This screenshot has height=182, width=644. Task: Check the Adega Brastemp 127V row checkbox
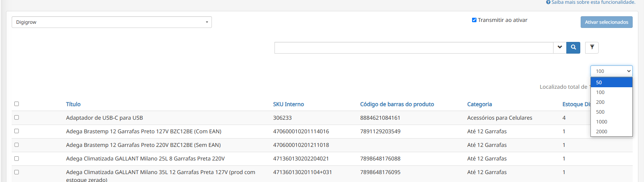coord(17,131)
